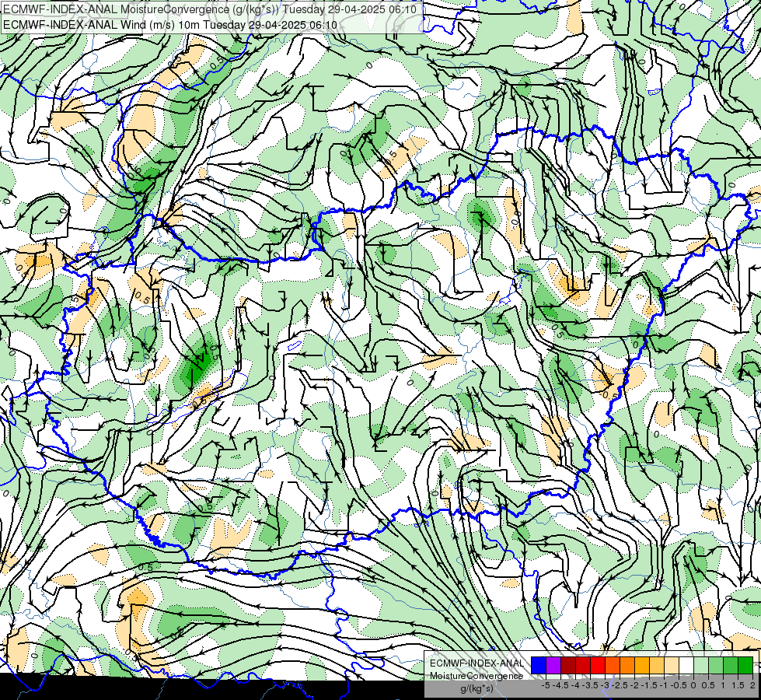Click the g/(kg*s) unit label in the legend
Viewport: 761px width, 700px height.
pyautogui.click(x=476, y=688)
